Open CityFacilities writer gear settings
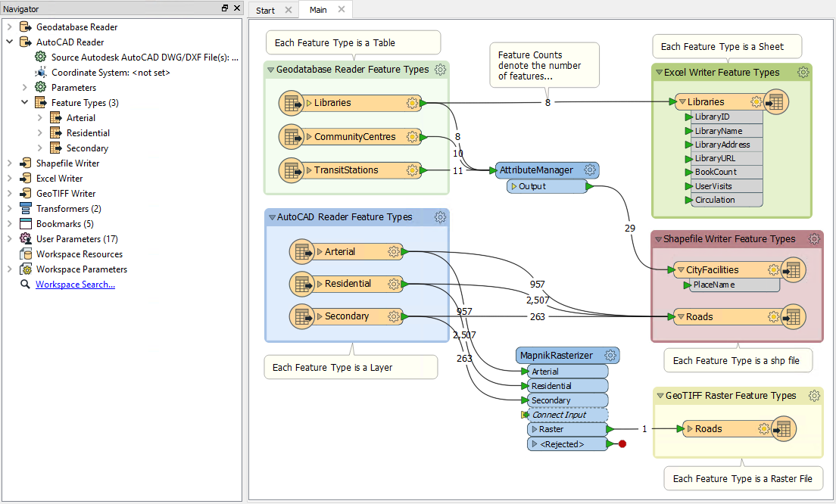 pos(773,270)
